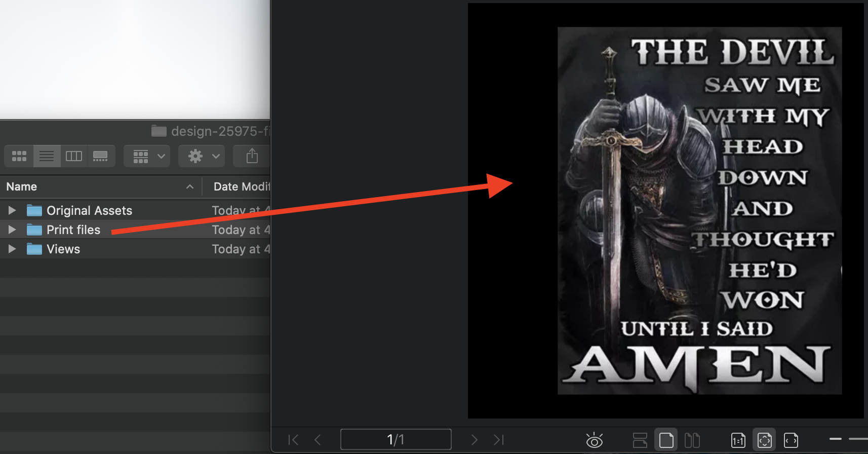Screen dimensions: 868x454
Task: Expand the Original Assets folder
Action: click(x=12, y=210)
